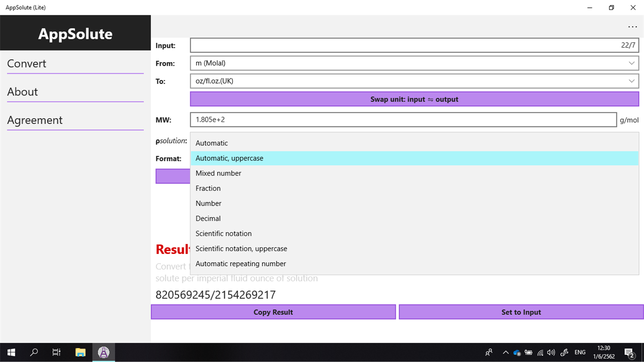Click the battery icon in the system tray
Viewport: 644px width, 362px height.
point(528,352)
